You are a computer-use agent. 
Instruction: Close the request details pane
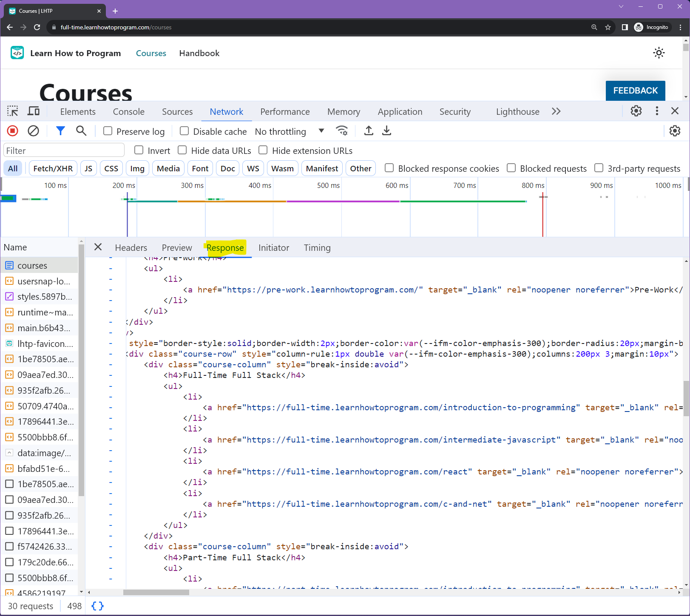pos(98,247)
